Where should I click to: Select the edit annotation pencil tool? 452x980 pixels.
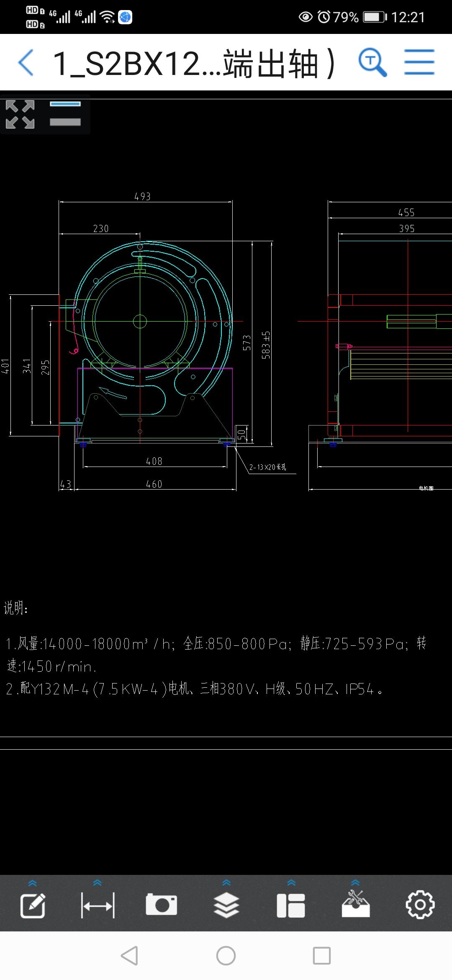pos(33,905)
